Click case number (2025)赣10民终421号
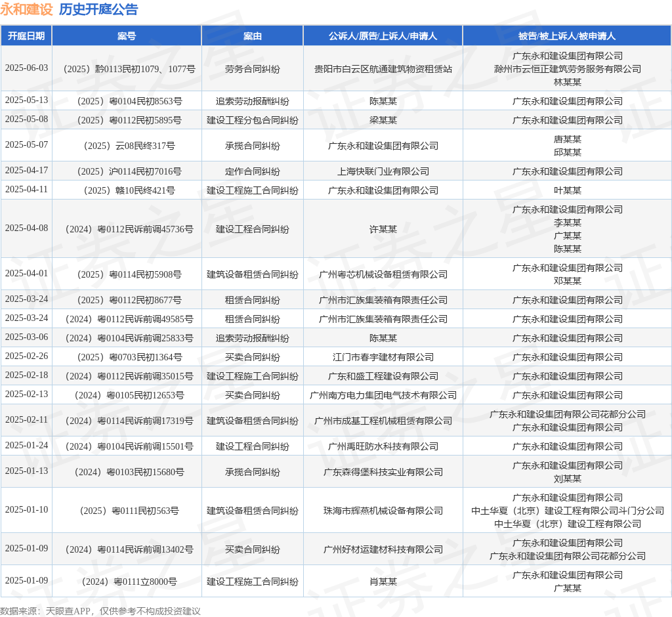Viewport: 672px width, 617px height. (x=129, y=190)
